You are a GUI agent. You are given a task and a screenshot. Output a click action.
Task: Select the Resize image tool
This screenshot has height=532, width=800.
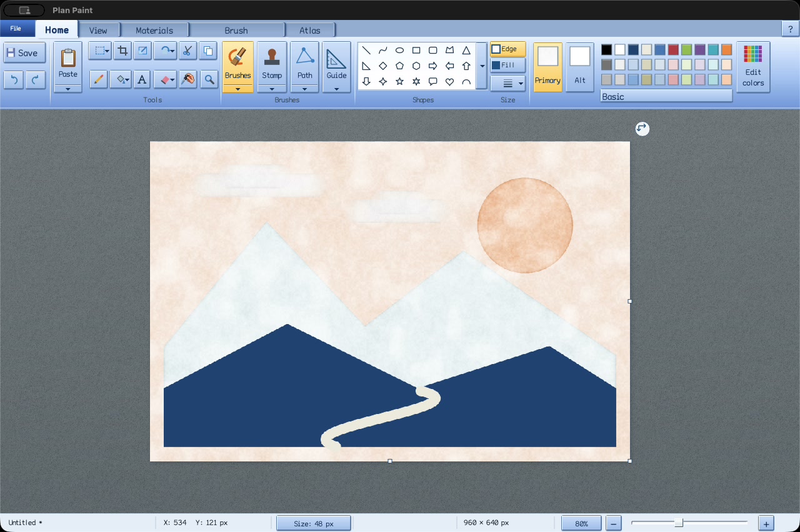point(143,51)
